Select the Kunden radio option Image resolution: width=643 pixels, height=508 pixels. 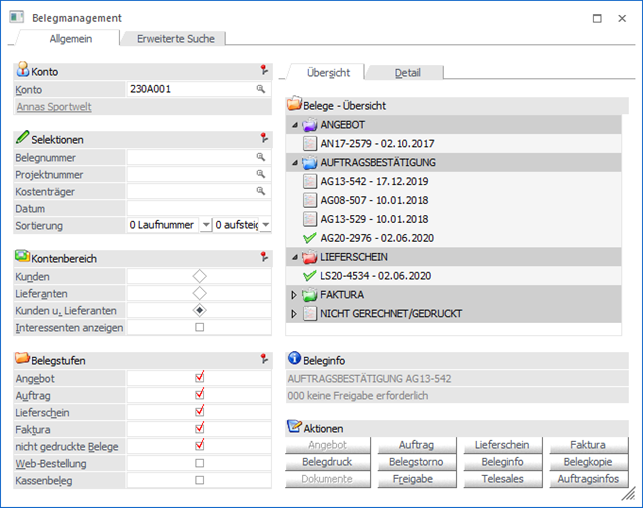(x=200, y=276)
